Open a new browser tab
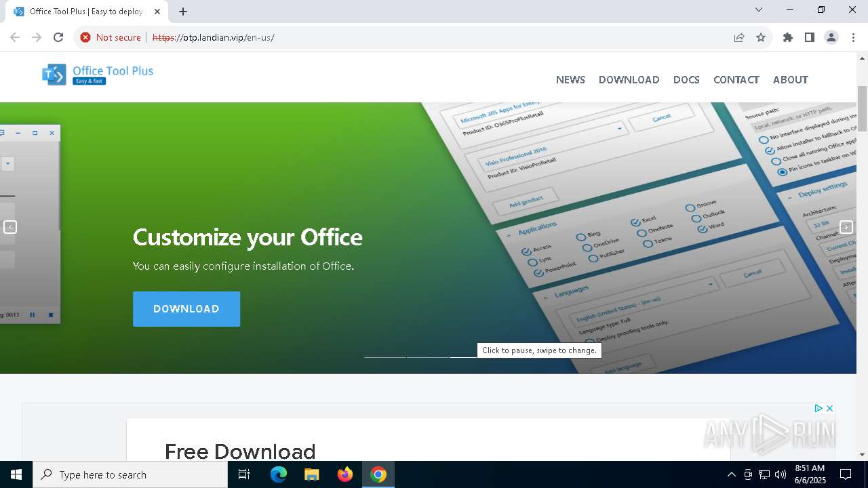The width and height of the screenshot is (868, 488). click(x=183, y=12)
